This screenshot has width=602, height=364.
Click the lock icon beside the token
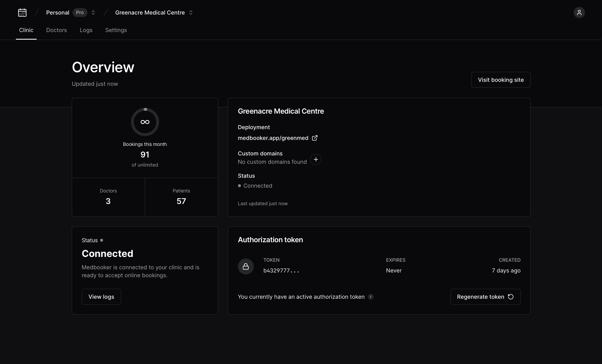click(246, 266)
